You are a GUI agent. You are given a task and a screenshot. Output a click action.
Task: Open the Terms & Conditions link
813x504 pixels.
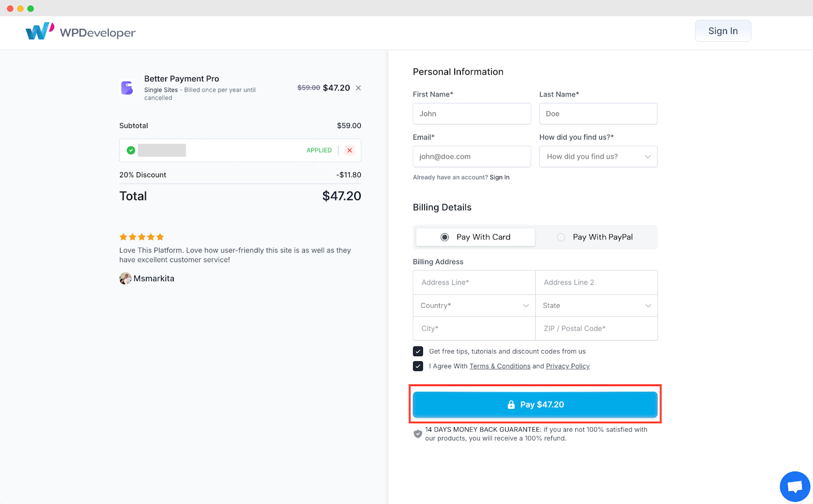[500, 366]
